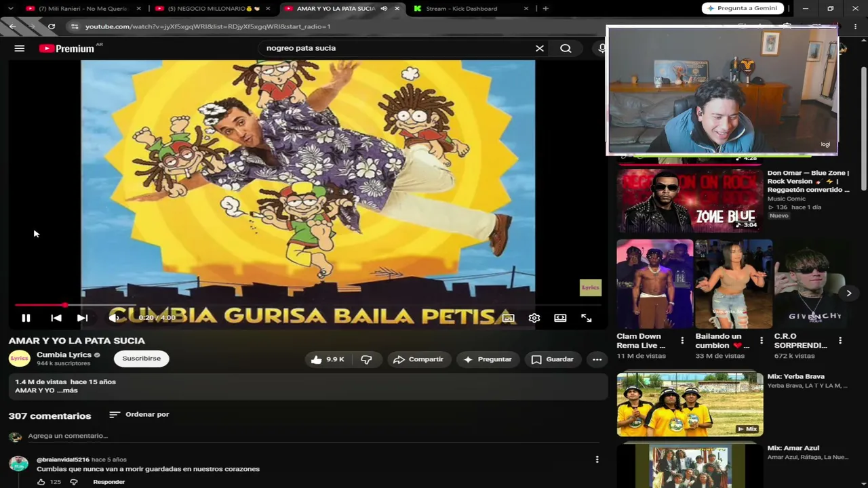Dislike the comment by @braianvidal5216

[x=74, y=482]
